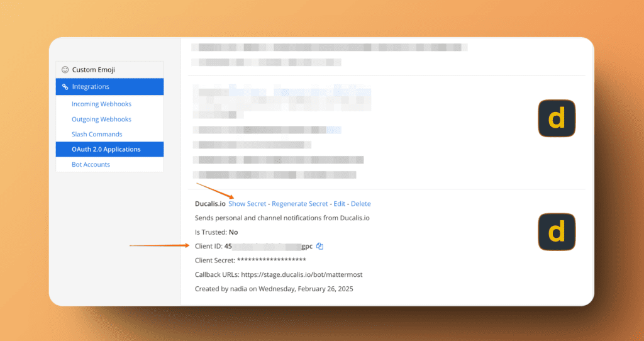Open Outgoing Webhooks in the sidebar
The image size is (644, 341).
tap(101, 119)
